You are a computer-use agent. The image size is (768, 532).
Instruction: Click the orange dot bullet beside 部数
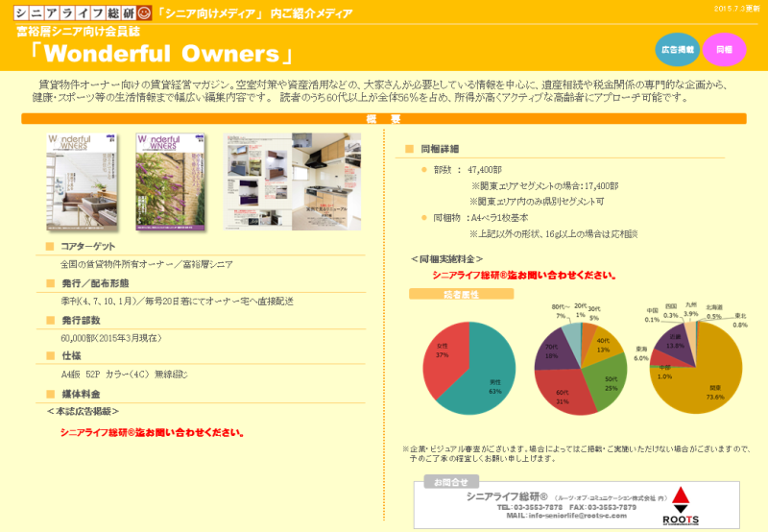click(x=424, y=170)
